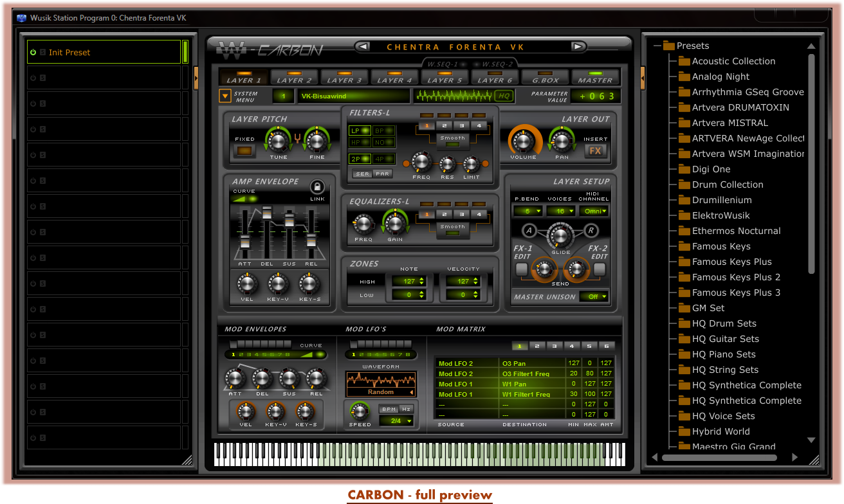Go to the previous preset with the left arrow
Image resolution: width=844 pixels, height=504 pixels.
coord(362,46)
